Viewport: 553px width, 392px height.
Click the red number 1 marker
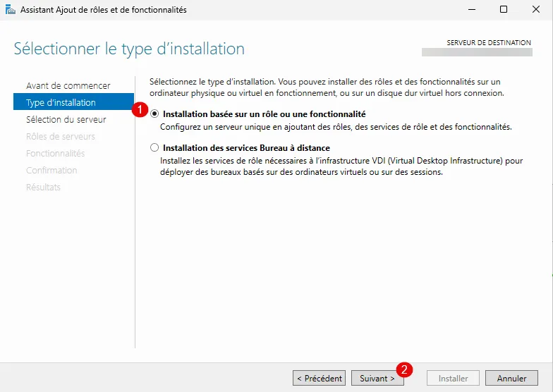tap(140, 109)
